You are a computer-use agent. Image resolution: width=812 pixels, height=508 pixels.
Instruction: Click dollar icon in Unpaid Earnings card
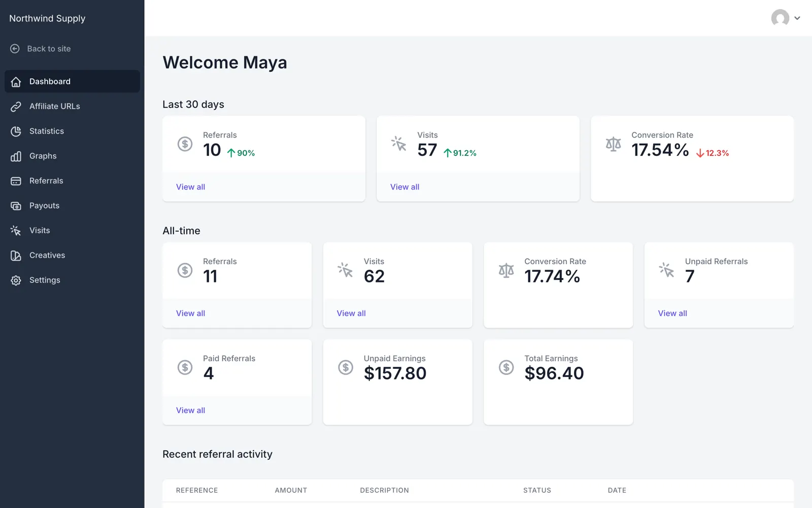click(345, 367)
